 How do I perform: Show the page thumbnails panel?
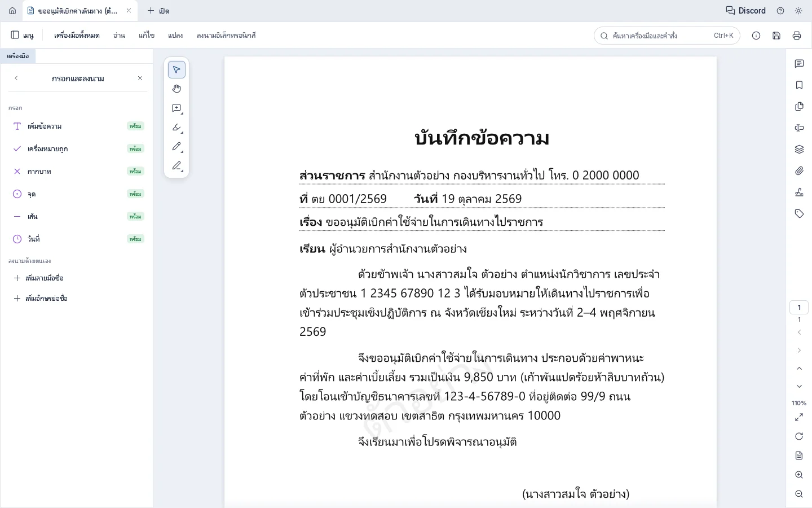tap(799, 107)
